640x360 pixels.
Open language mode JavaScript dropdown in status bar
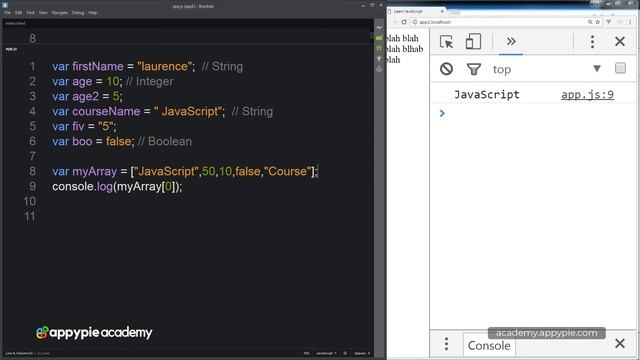point(327,353)
